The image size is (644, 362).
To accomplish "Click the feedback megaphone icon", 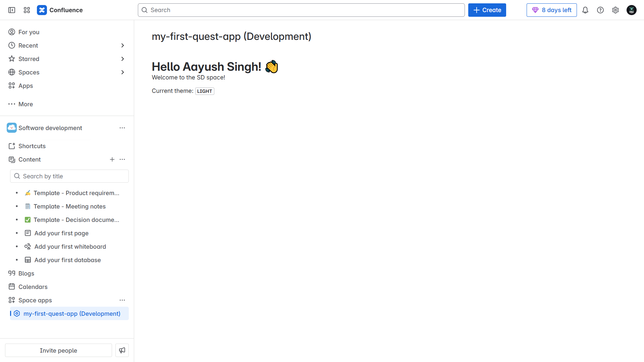I will pos(122,350).
